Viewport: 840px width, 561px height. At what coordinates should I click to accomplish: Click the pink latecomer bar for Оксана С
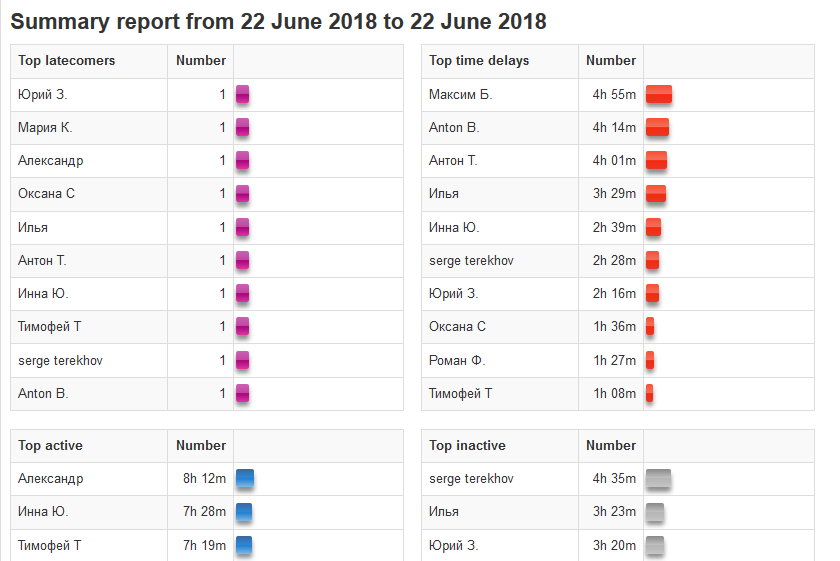tap(242, 194)
